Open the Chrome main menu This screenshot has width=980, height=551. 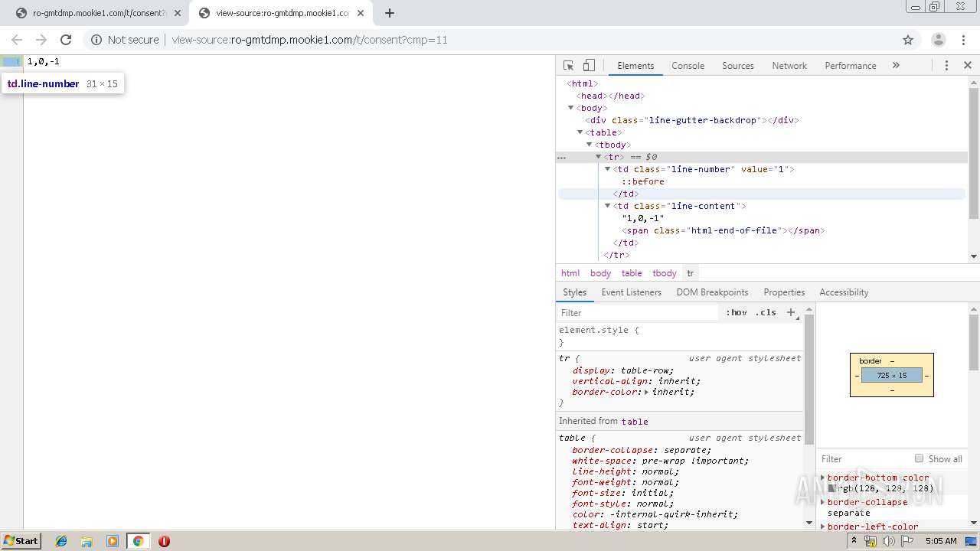[x=962, y=40]
